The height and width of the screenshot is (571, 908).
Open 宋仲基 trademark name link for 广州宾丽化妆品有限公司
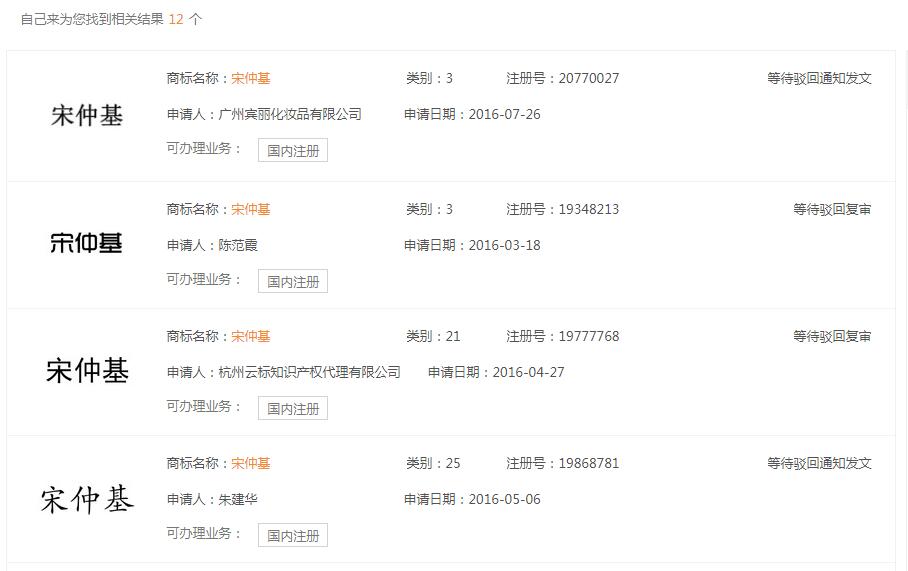click(x=251, y=78)
